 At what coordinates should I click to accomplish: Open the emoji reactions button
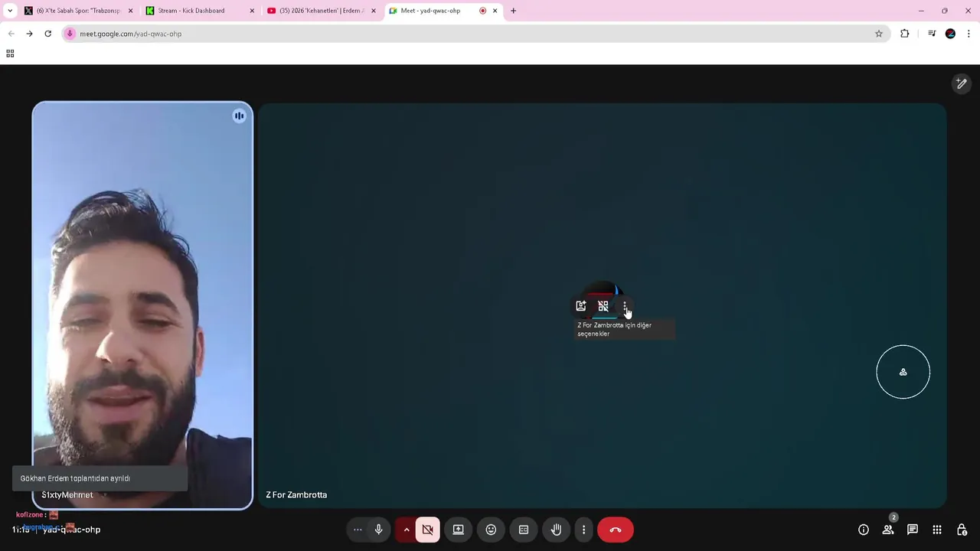[491, 530]
